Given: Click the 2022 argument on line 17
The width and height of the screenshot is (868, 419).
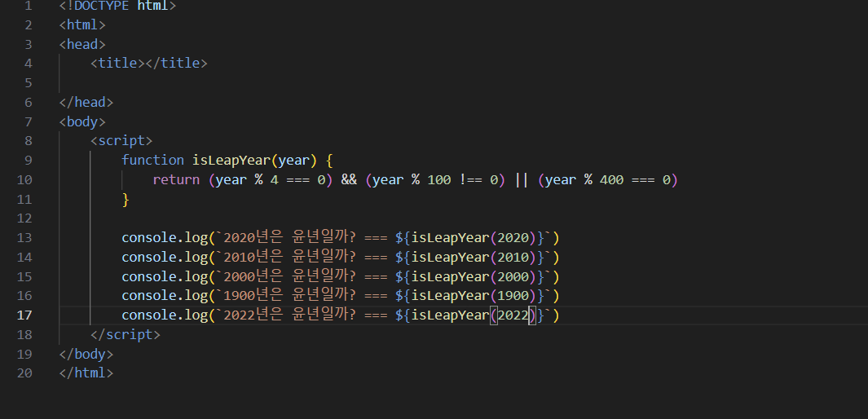Looking at the screenshot, I should (x=513, y=315).
